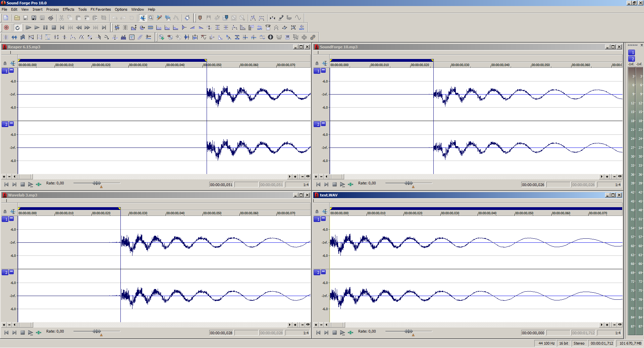
Task: Adjust the Rate scrub slider in SoundForge 10.mp3
Action: pos(409,183)
